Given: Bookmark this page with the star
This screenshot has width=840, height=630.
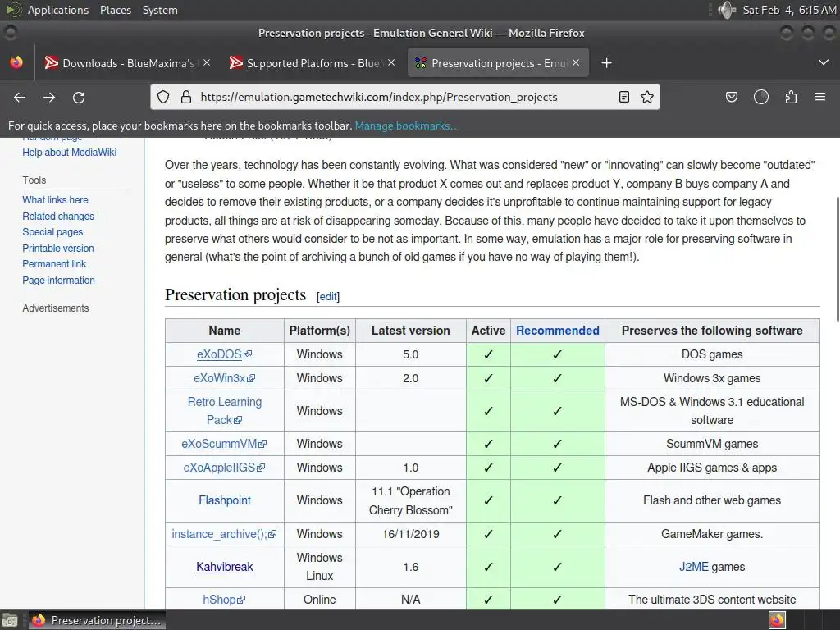Looking at the screenshot, I should [647, 97].
